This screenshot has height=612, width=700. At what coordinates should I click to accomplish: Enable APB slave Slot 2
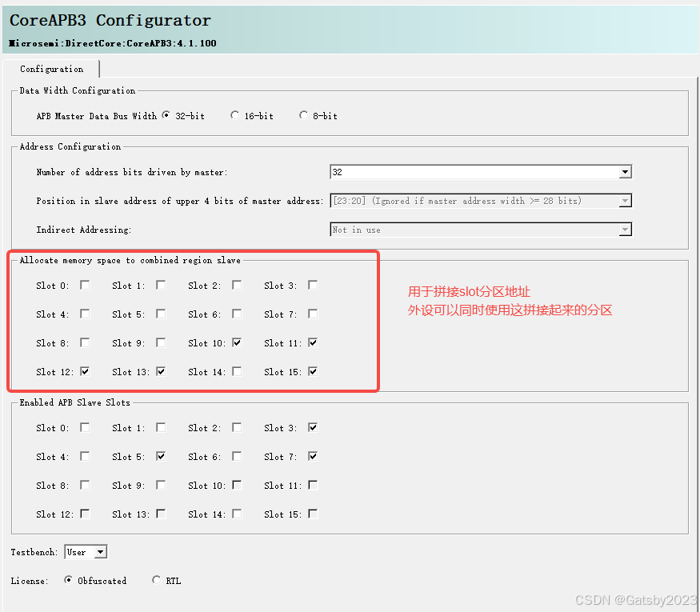coord(237,427)
